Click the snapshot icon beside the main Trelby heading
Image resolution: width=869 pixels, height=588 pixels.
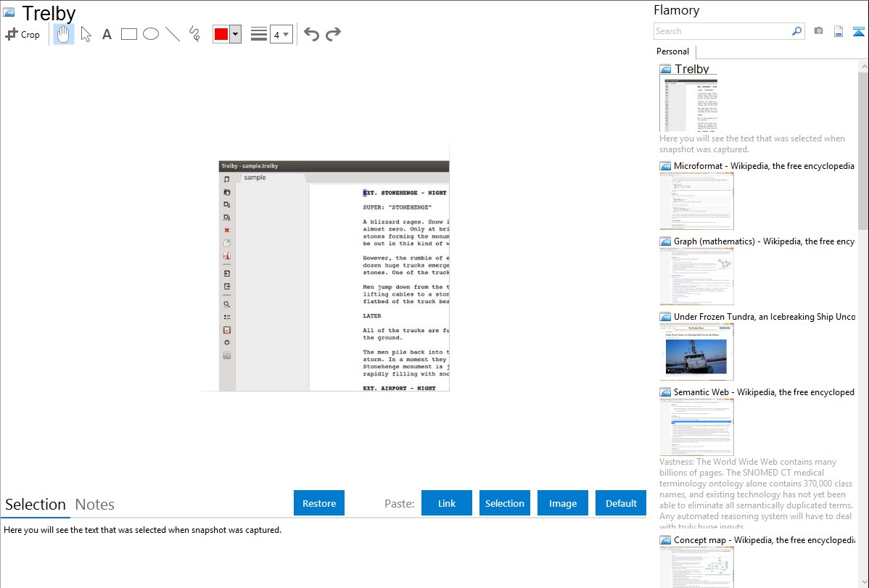point(9,12)
